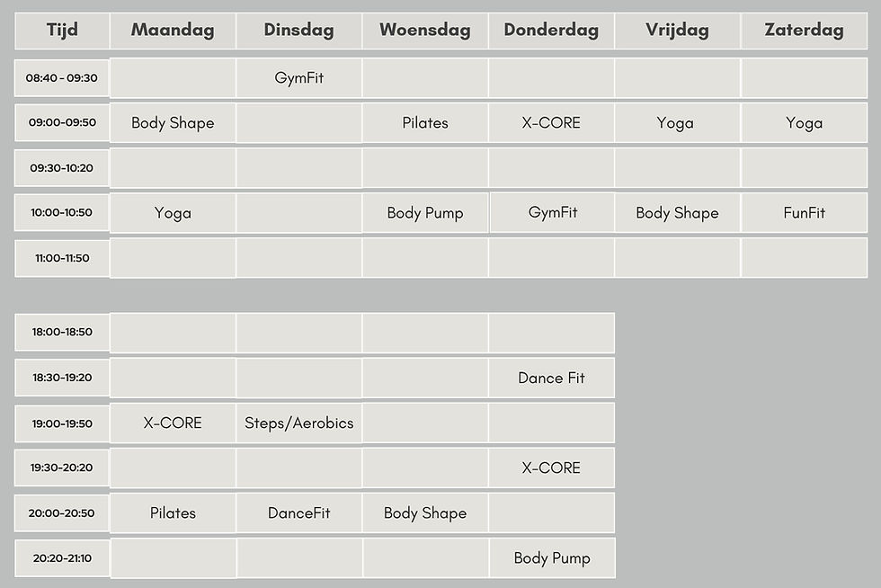Click the Maandag column header
Screen dimensions: 881x588
tap(173, 30)
